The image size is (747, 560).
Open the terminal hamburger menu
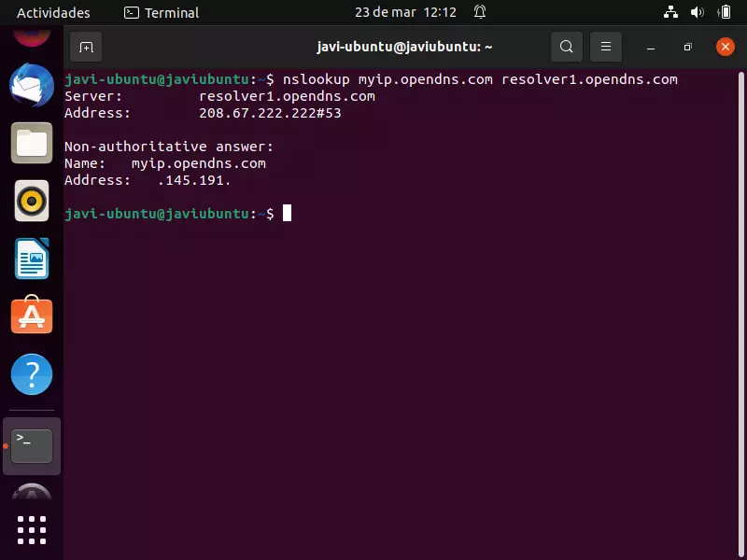coord(605,47)
